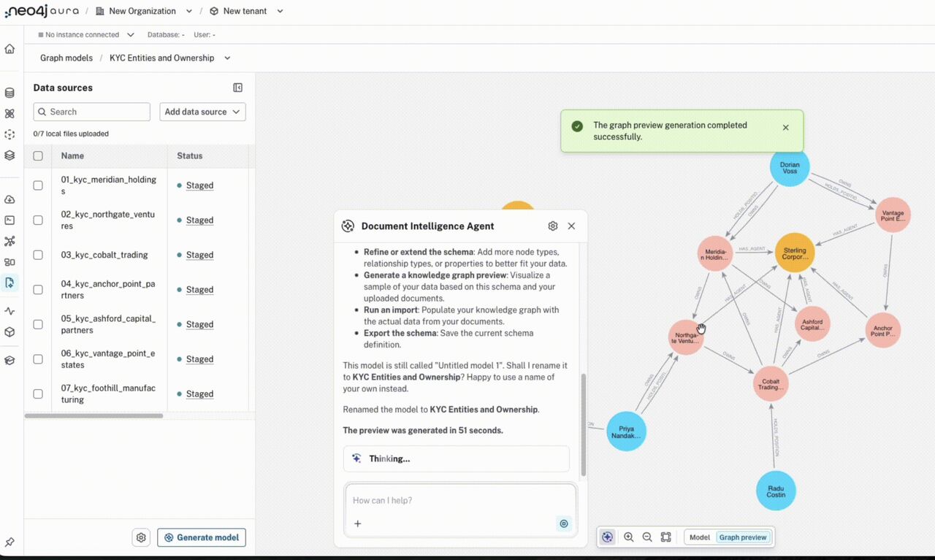Open generate model settings gear icon
This screenshot has height=560, width=935.
[x=141, y=537]
